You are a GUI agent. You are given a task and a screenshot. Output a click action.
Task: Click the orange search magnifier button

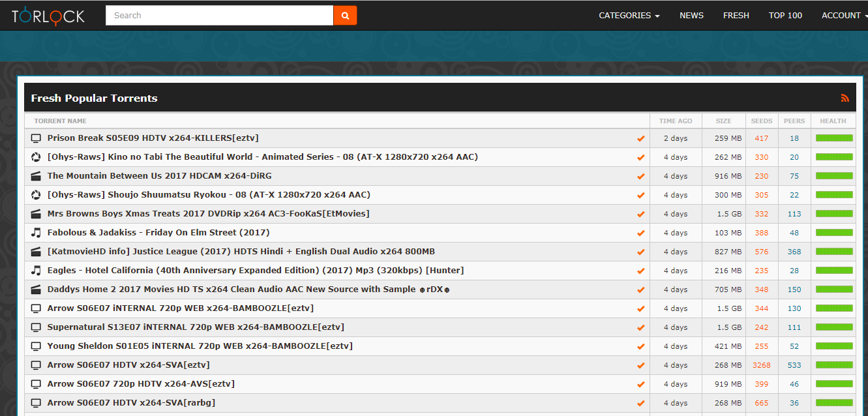(x=345, y=15)
